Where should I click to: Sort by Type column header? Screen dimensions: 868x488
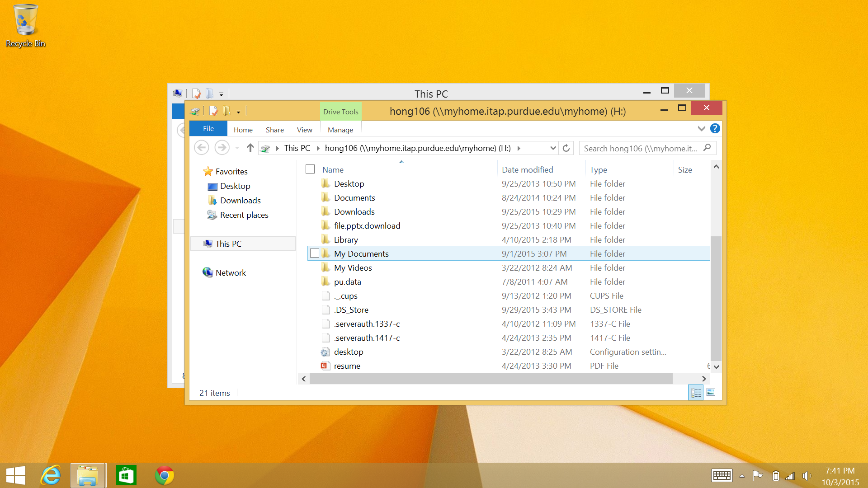[x=598, y=170]
